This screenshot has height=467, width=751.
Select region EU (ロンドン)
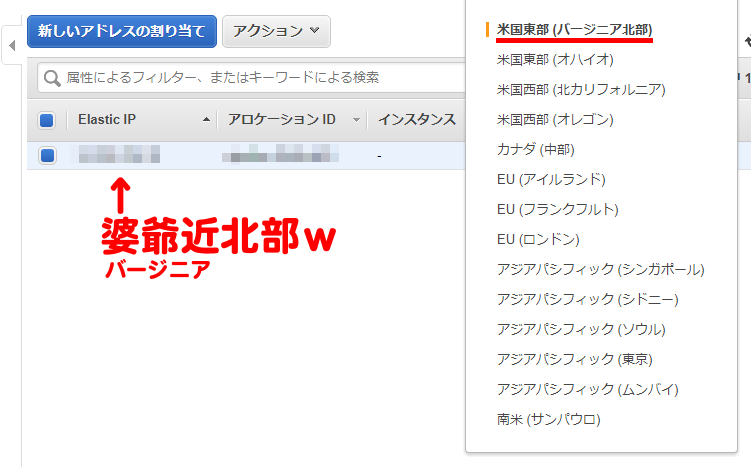(x=538, y=239)
